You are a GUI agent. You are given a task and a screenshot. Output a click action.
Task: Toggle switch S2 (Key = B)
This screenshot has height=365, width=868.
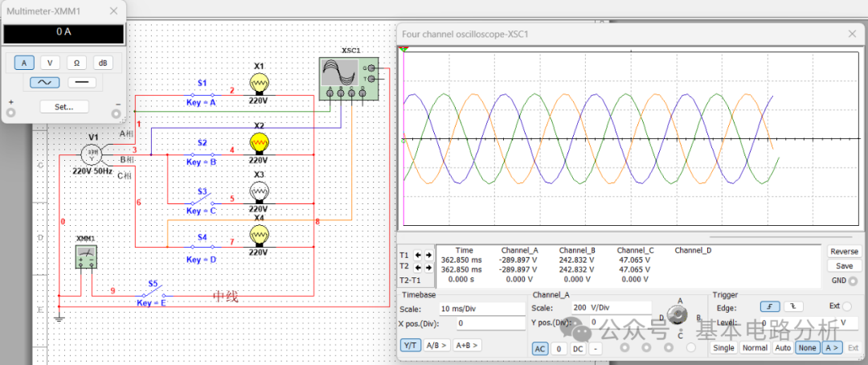pos(202,154)
